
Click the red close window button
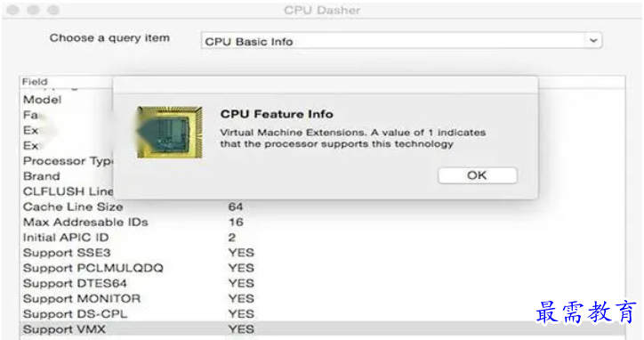point(13,10)
